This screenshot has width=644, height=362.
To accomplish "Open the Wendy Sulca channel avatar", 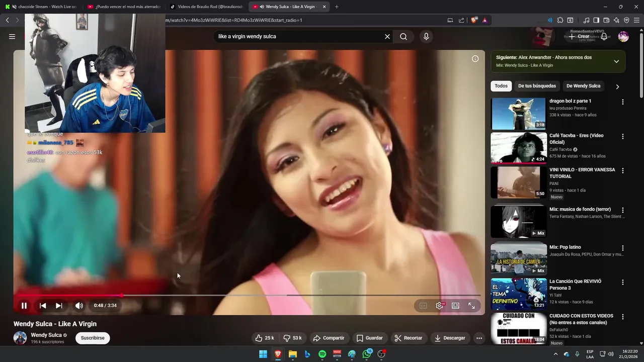I will point(20,338).
